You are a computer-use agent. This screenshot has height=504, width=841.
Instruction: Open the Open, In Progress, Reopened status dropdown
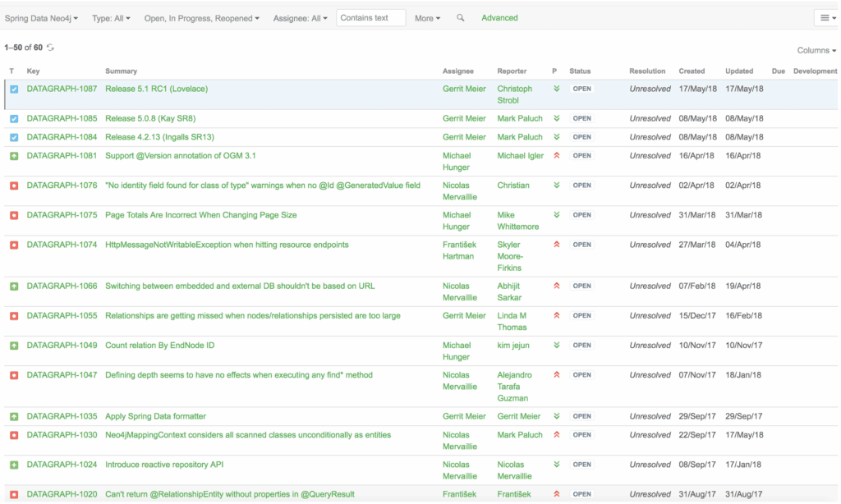pos(202,18)
